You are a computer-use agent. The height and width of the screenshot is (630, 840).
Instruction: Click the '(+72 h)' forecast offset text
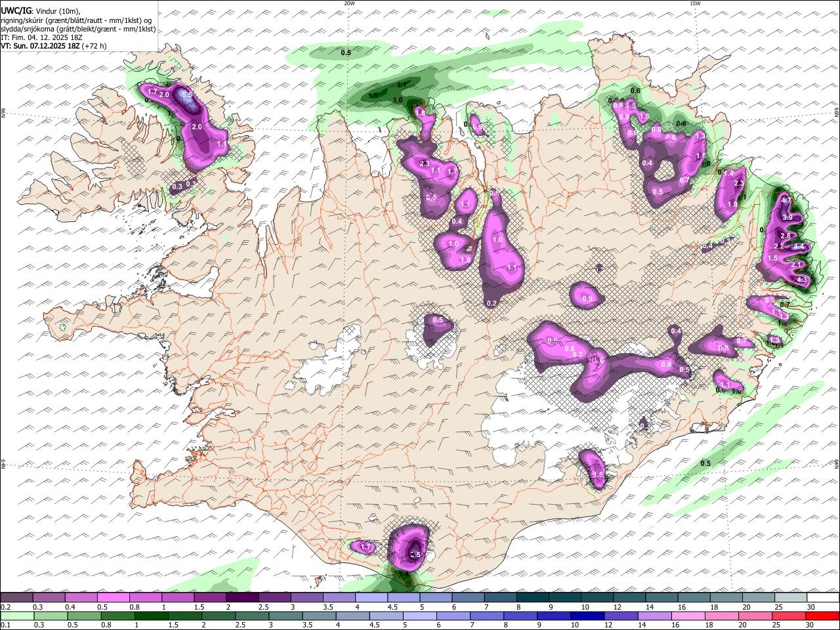[94, 46]
